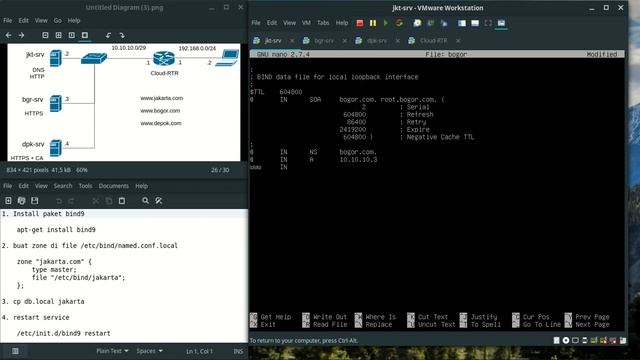Close the dpk-srv tab

398,41
